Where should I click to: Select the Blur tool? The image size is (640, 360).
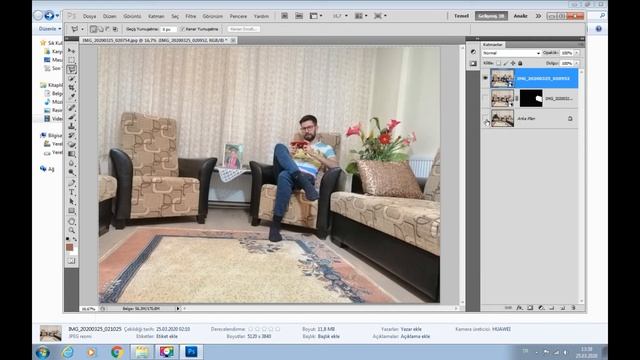pyautogui.click(x=71, y=163)
